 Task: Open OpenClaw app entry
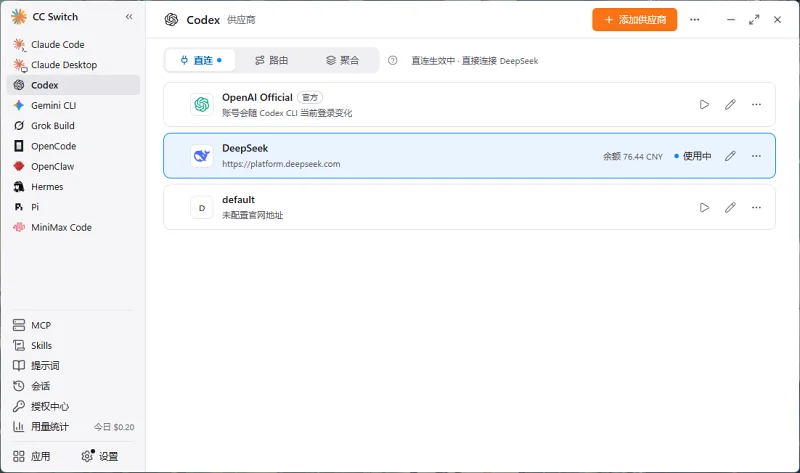point(73,166)
